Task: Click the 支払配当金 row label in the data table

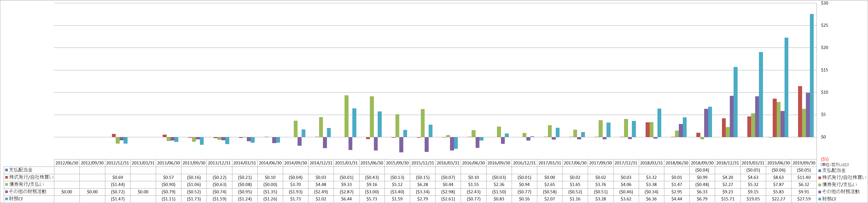Action: coord(21,170)
